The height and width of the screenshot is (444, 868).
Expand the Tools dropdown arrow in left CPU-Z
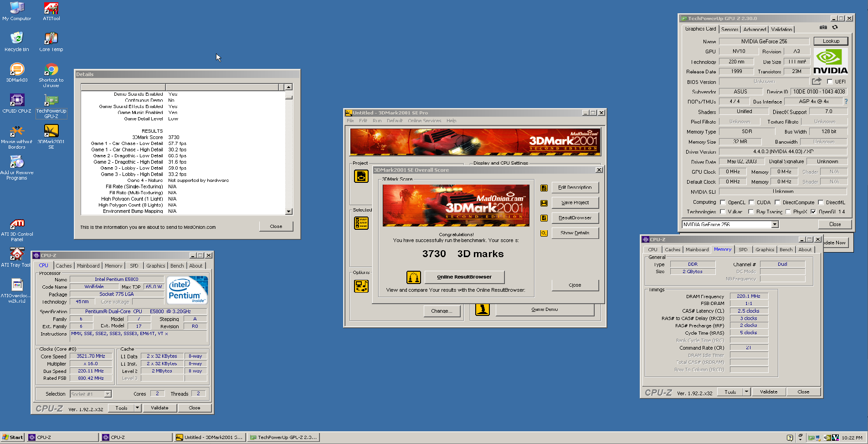[x=137, y=408]
